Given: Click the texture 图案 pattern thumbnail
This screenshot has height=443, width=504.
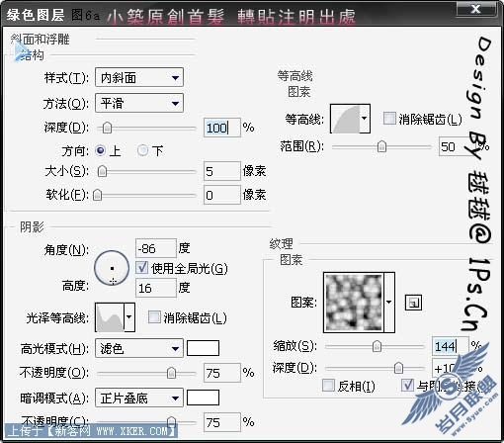Looking at the screenshot, I should pyautogui.click(x=354, y=303).
